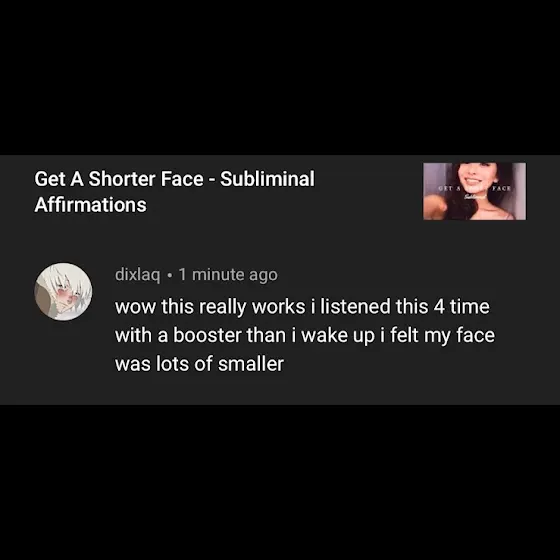Click the word 'Shorter' in the title
The width and height of the screenshot is (560, 560).
[x=121, y=179]
